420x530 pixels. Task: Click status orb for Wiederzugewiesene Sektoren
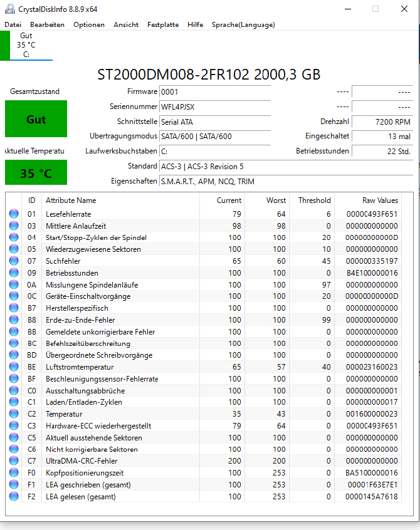point(14,249)
